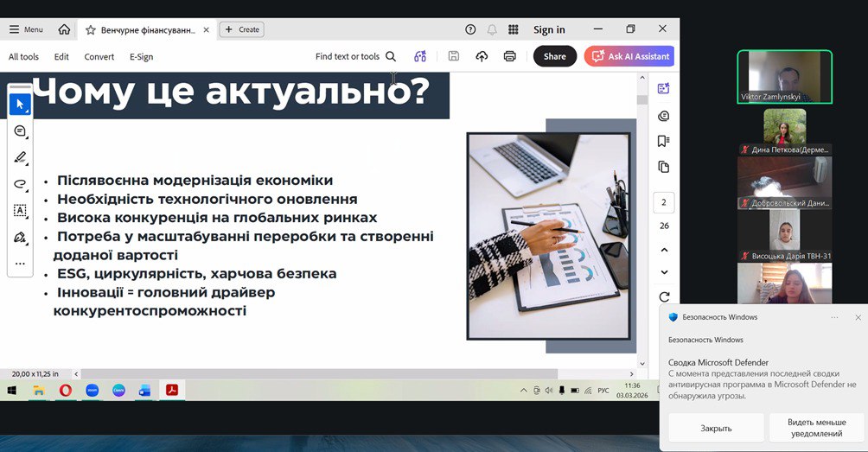Select the freehand draw tool
Viewport: 868px width, 452px height.
pyautogui.click(x=20, y=184)
